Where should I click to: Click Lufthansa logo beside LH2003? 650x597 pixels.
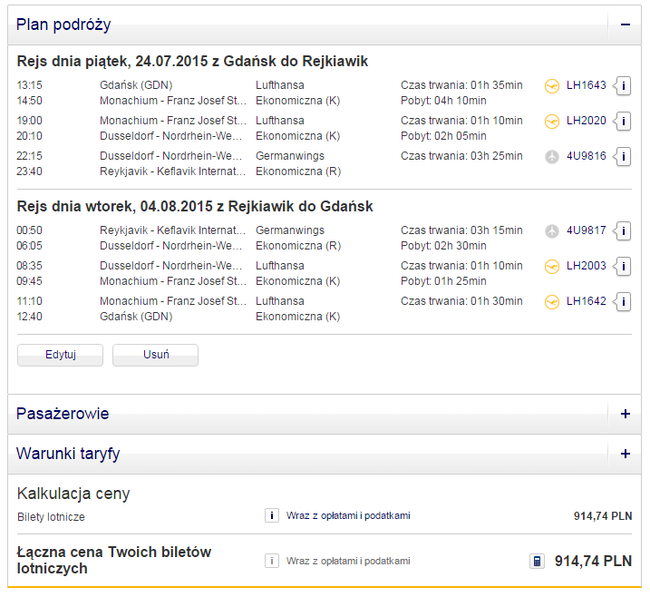pos(552,267)
